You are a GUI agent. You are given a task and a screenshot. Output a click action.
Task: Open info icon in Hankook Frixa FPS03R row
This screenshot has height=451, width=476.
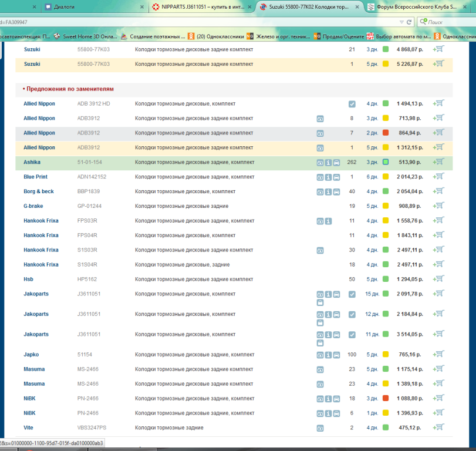pyautogui.click(x=328, y=221)
